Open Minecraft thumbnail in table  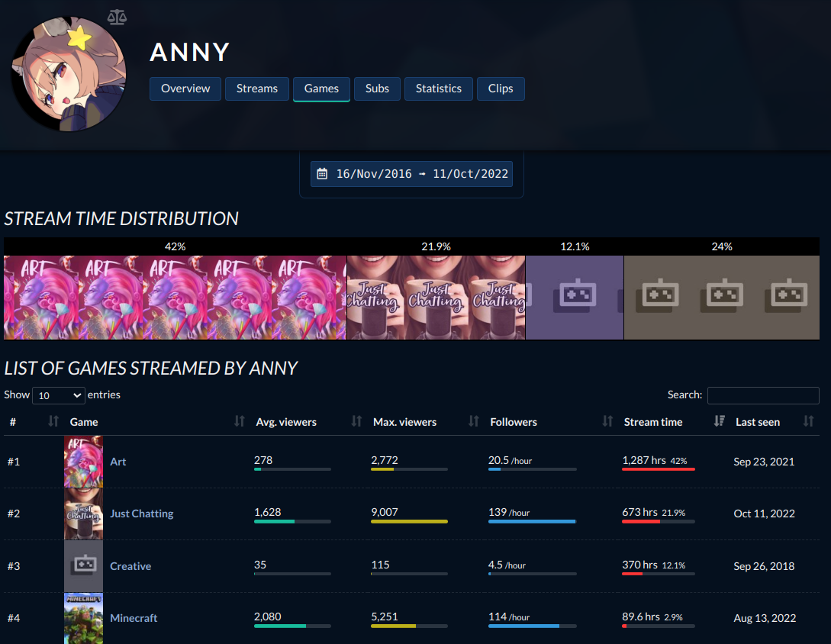click(84, 618)
